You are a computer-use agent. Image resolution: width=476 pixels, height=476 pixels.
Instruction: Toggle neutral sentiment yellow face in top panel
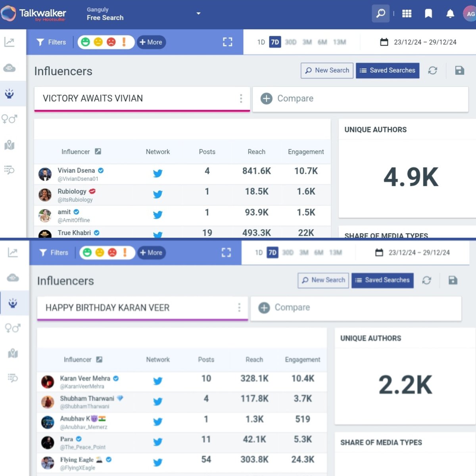[98, 42]
